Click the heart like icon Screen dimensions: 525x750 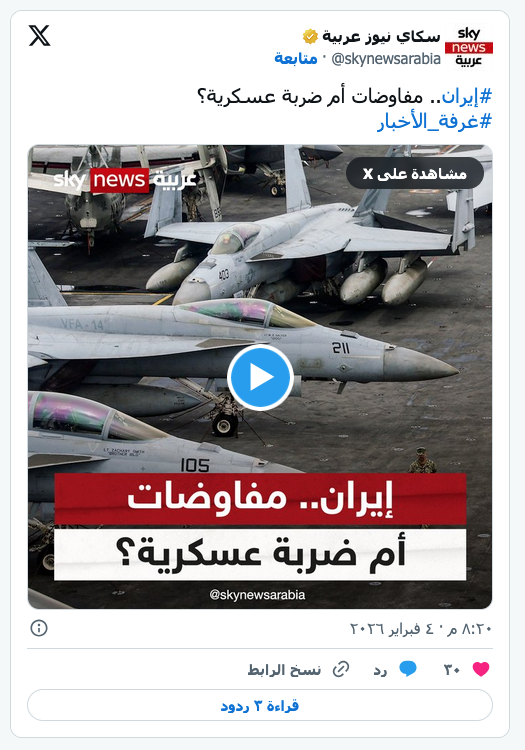coord(481,669)
